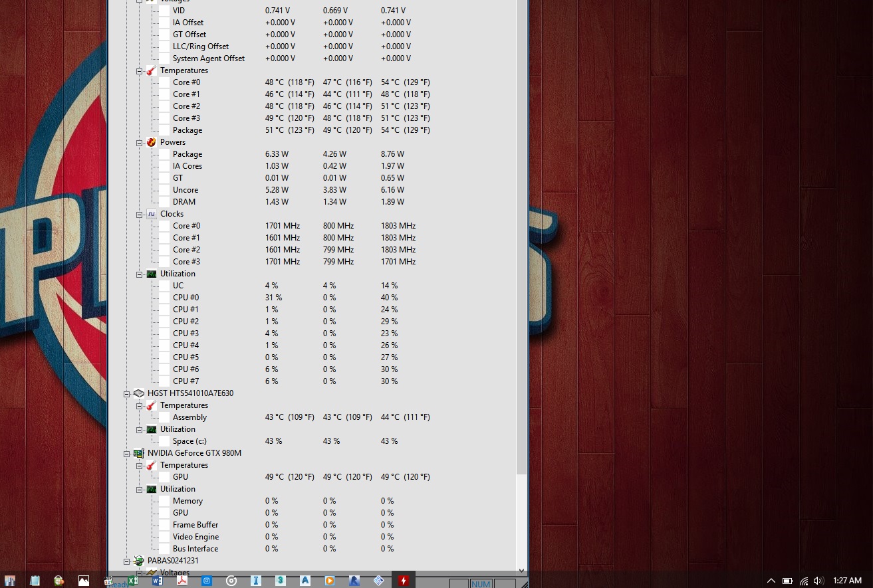Collapse the CPU Temperatures node
Viewport: 873px width, 588px height.
pos(140,70)
